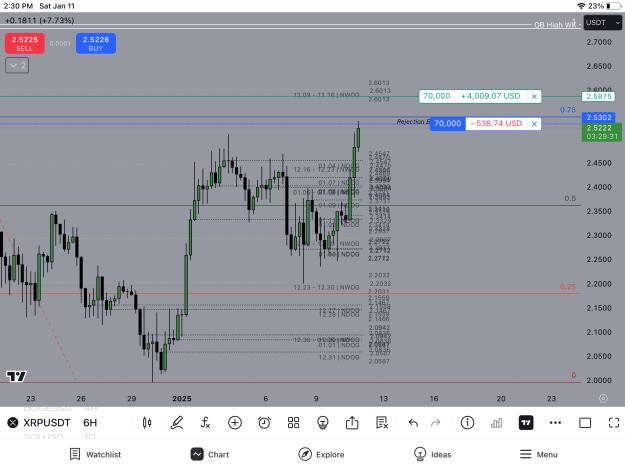Open the remove drawings list icon

[381, 422]
